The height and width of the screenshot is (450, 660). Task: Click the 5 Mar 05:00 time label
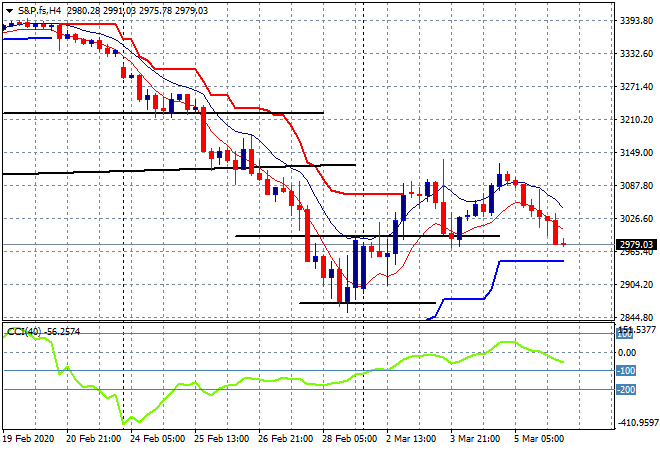pos(539,439)
